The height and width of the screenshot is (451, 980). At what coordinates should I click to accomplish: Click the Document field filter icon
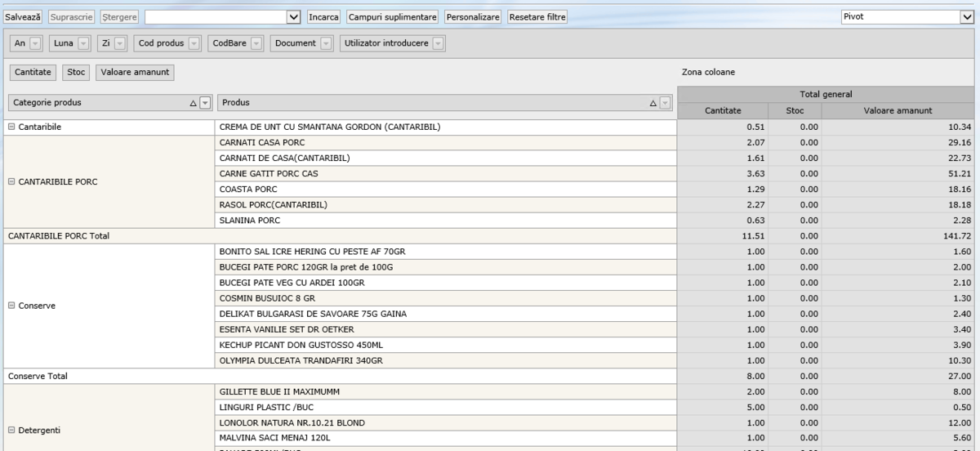[326, 43]
